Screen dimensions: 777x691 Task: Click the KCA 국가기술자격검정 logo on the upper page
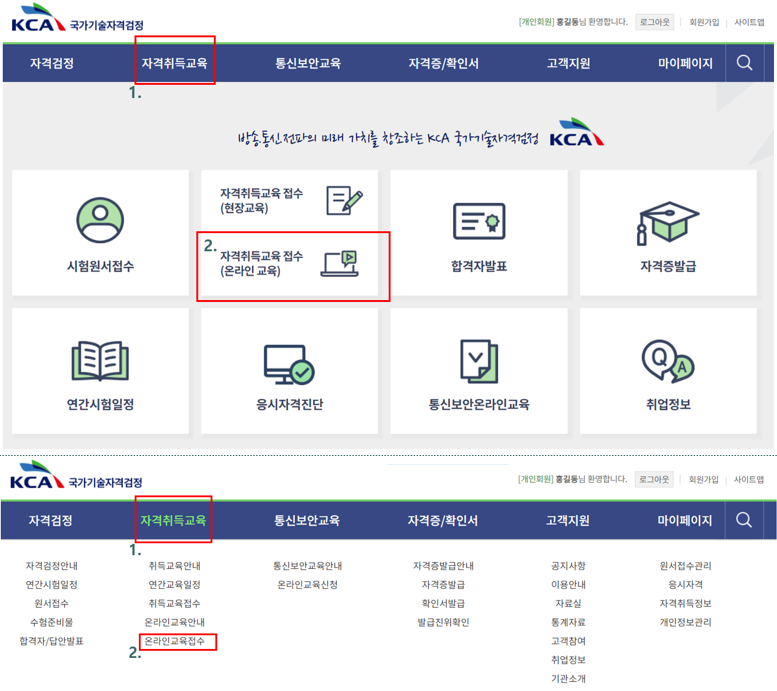click(77, 19)
